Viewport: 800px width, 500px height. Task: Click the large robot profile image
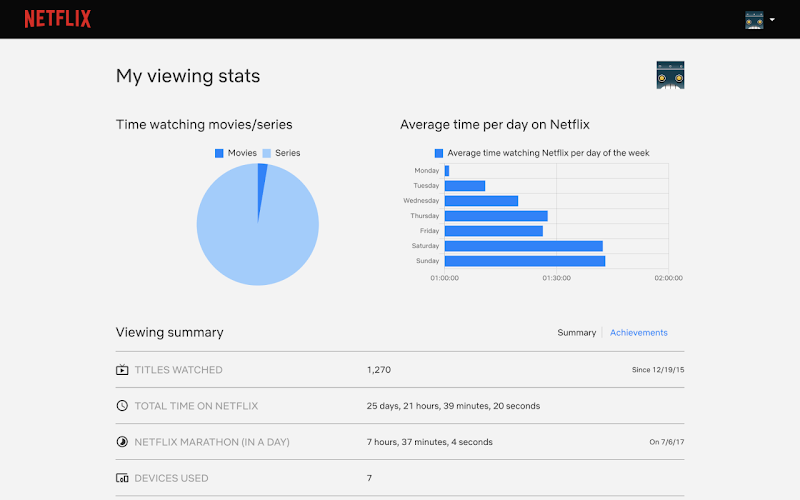tap(670, 75)
